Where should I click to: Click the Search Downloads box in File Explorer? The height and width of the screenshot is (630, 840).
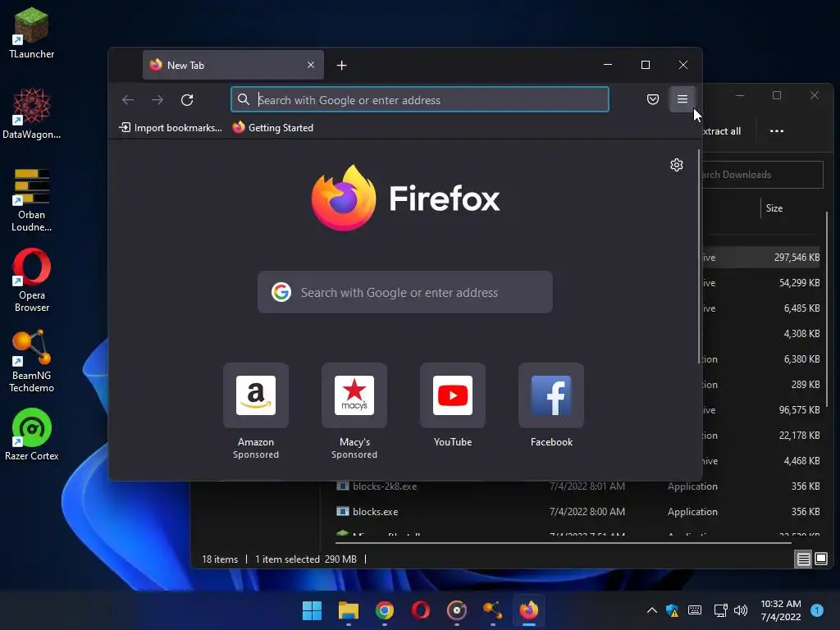tap(763, 175)
